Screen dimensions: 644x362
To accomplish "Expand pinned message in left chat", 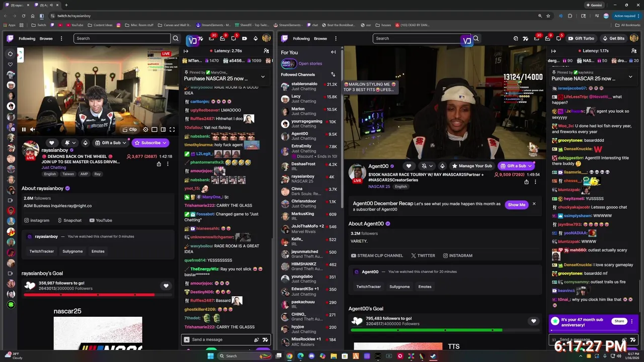I will [263, 77].
